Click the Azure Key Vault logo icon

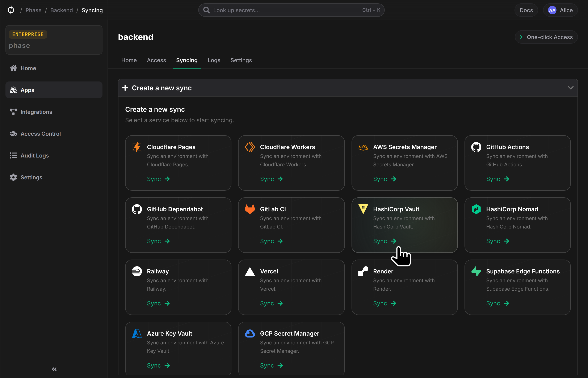pyautogui.click(x=137, y=333)
